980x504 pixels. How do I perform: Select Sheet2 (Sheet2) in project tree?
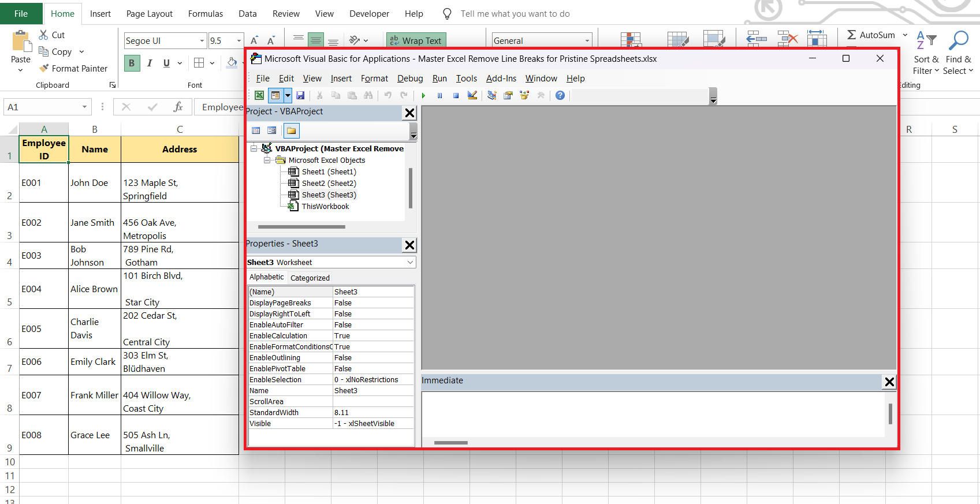pos(329,183)
